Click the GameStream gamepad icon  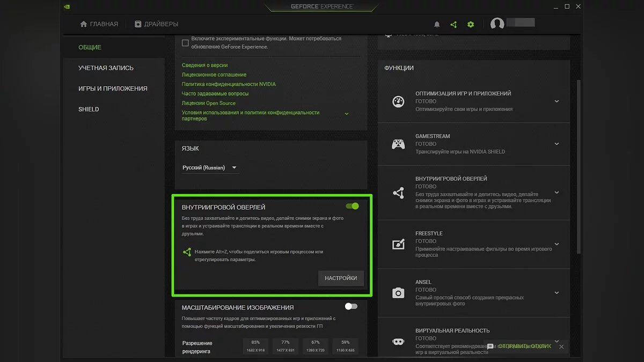coord(398,144)
